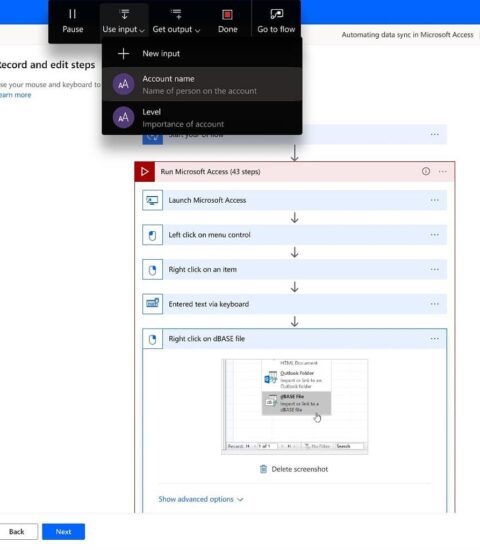Open more options on the partially hidden top step
Screen dimensions: 480x550
[434, 134]
